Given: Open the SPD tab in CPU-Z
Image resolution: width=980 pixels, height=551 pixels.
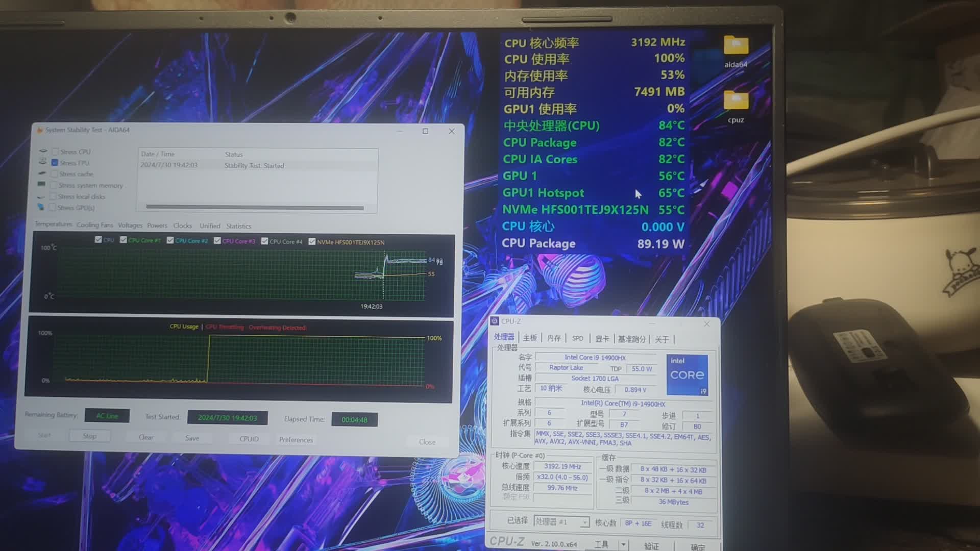Looking at the screenshot, I should point(578,338).
